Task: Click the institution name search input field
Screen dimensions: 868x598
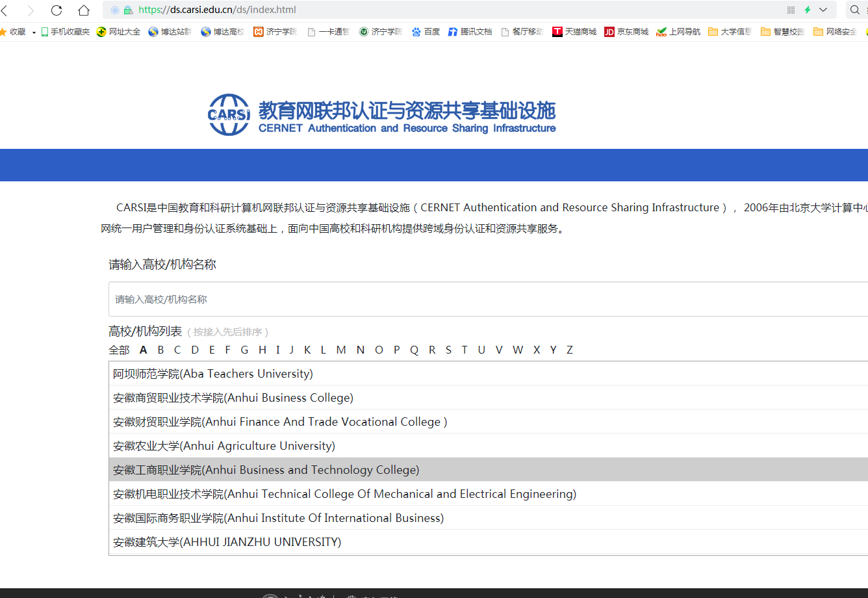Action: pyautogui.click(x=487, y=299)
